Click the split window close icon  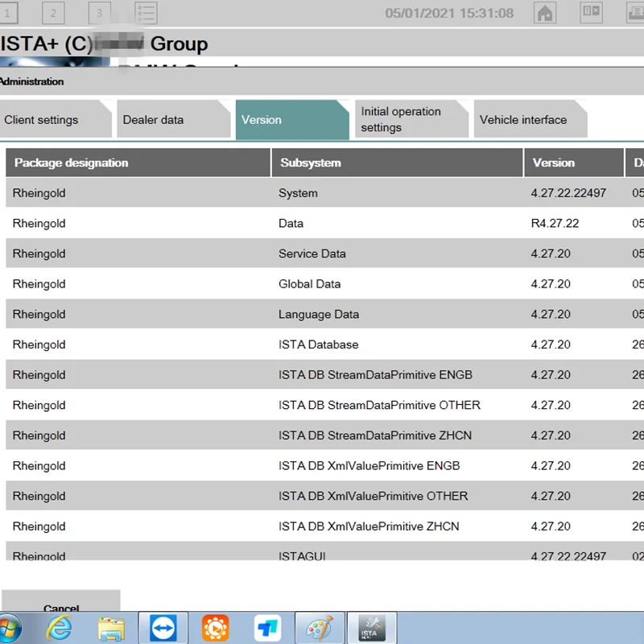click(591, 12)
